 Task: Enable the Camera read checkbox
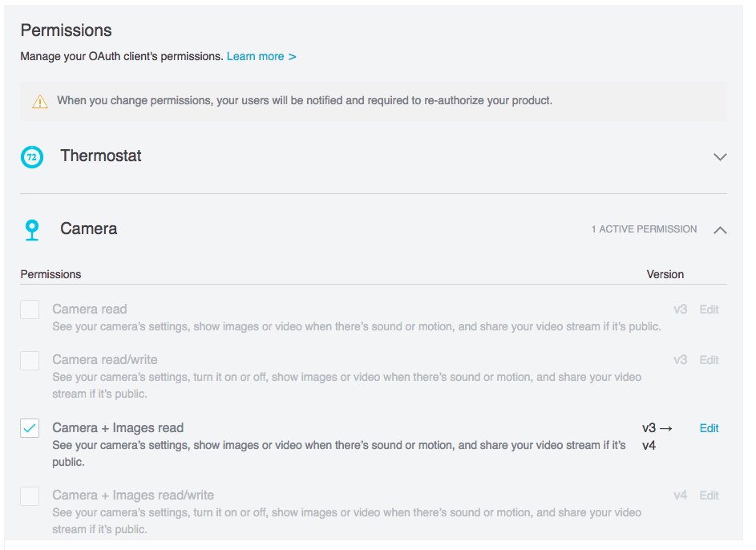pyautogui.click(x=30, y=309)
